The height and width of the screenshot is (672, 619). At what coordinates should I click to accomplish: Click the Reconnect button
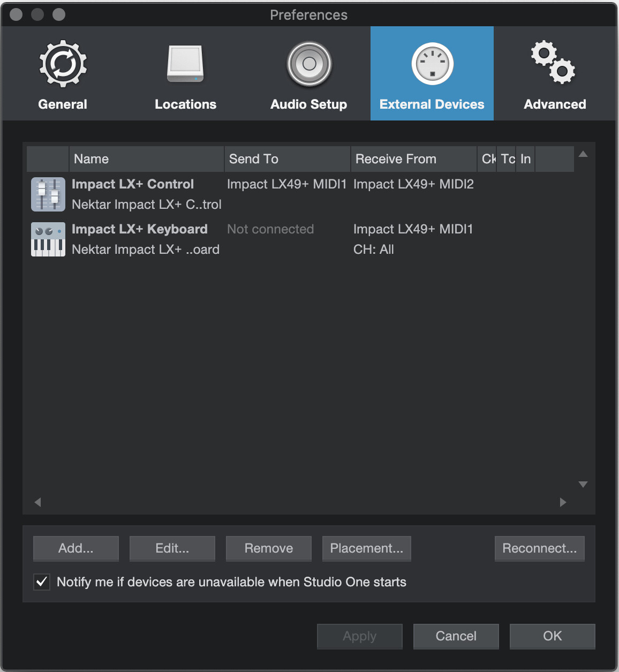coord(539,548)
